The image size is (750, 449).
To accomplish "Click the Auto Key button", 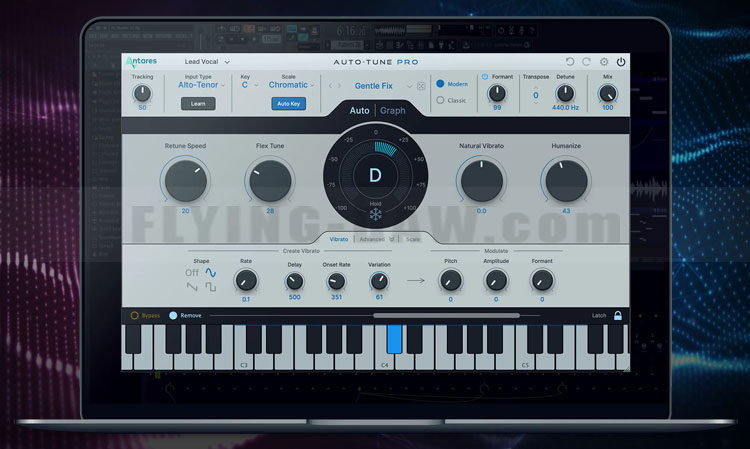I will click(288, 104).
